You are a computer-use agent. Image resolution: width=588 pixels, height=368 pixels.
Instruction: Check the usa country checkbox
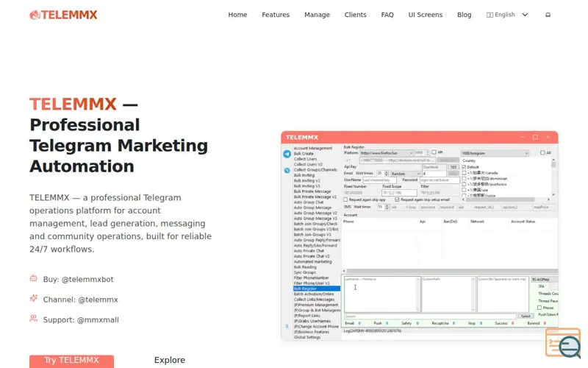click(x=464, y=190)
